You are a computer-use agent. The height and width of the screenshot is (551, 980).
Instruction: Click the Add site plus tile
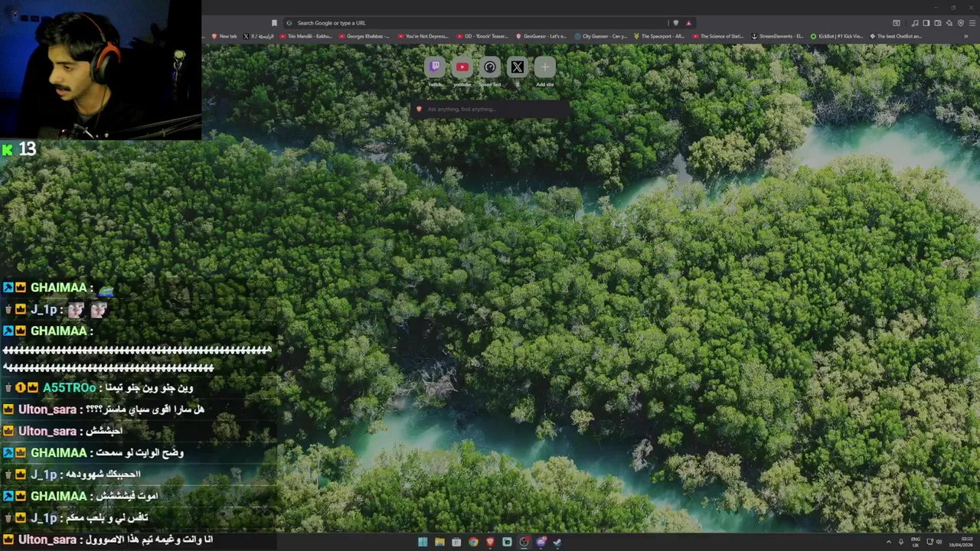tap(545, 67)
